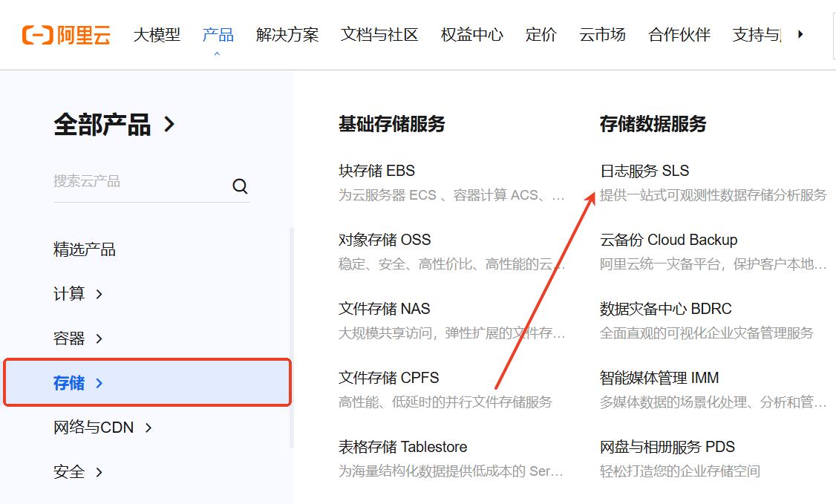This screenshot has height=504, width=836.
Task: Open the 大模型 menu
Action: [157, 34]
